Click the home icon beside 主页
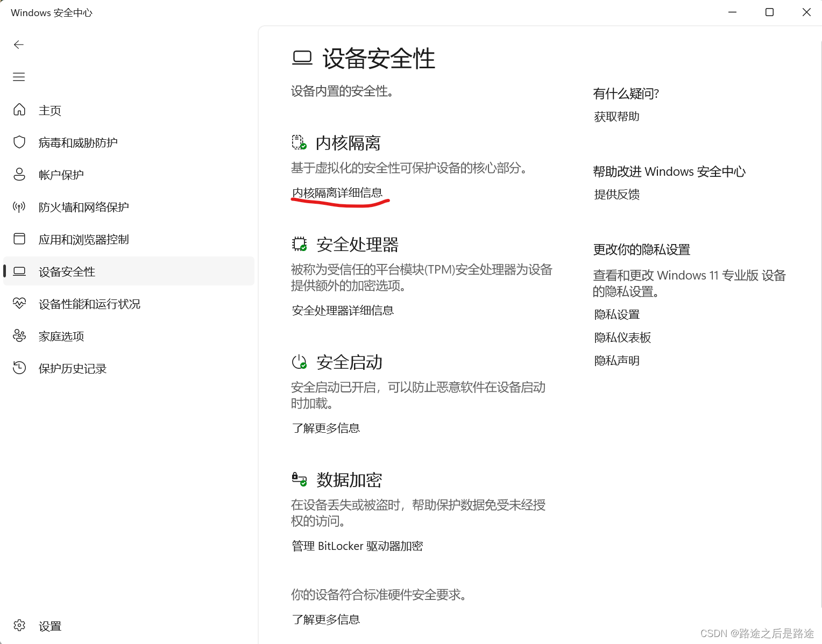Viewport: 822px width, 644px height. point(19,110)
